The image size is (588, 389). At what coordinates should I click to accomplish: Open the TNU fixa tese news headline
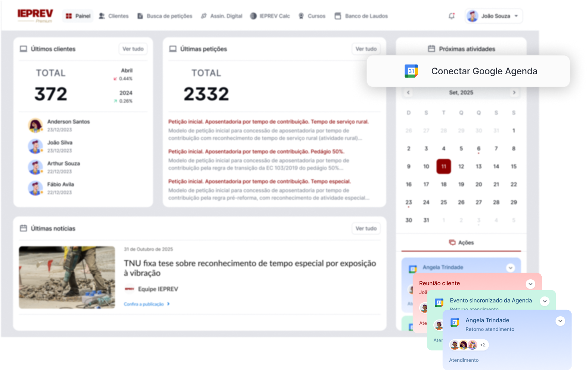tap(250, 268)
